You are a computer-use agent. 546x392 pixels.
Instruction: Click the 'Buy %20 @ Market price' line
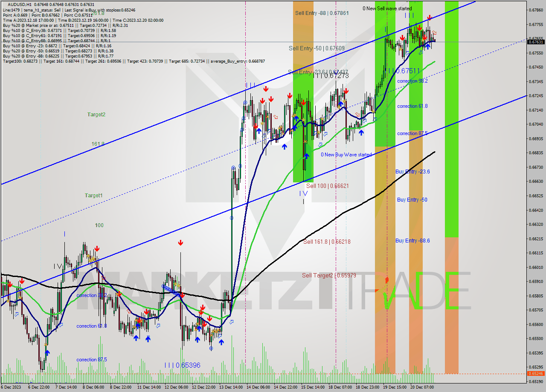(65, 25)
